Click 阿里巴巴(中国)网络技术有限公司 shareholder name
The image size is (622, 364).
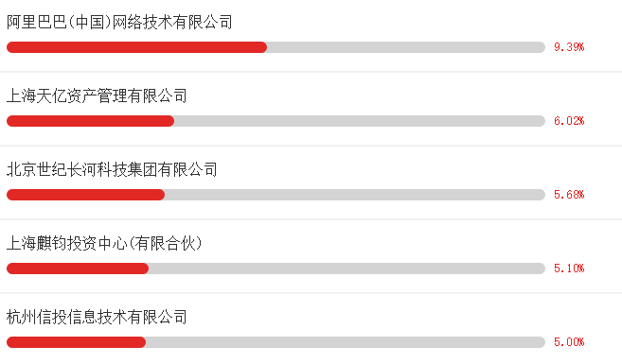click(119, 22)
